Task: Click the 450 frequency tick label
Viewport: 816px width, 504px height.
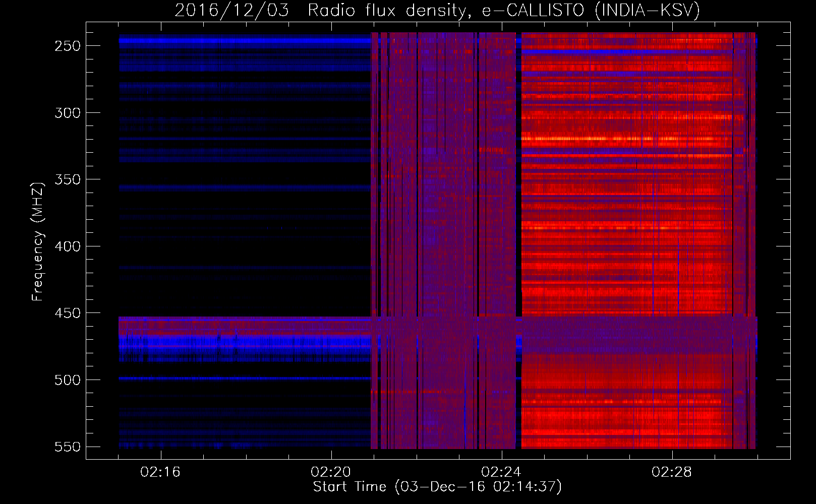Action: 68,313
